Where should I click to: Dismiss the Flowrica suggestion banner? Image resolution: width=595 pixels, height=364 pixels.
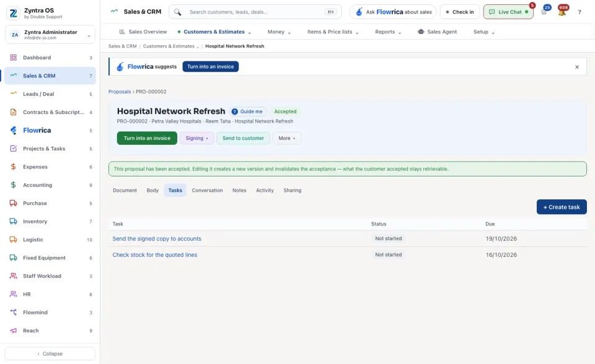(x=577, y=67)
